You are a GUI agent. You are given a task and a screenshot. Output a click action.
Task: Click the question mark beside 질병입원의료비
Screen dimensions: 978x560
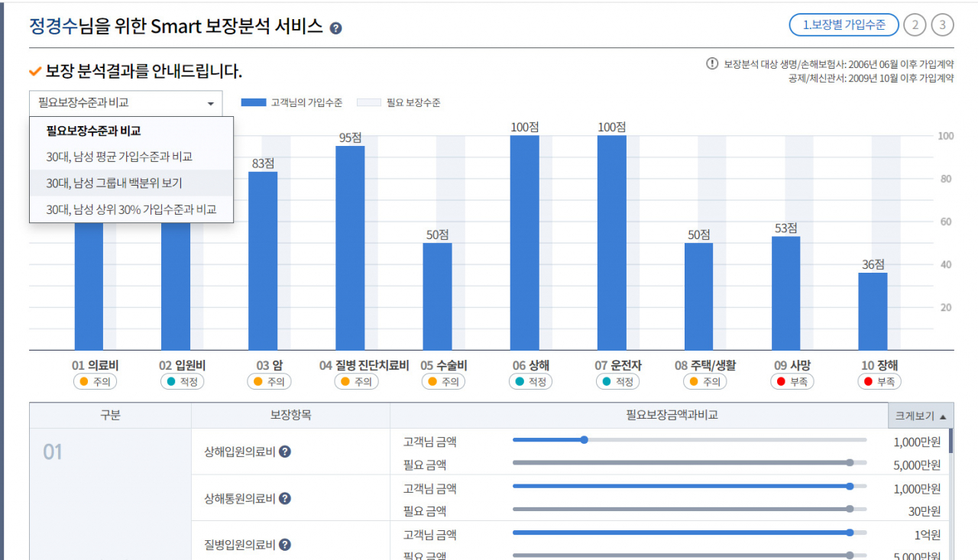(286, 545)
